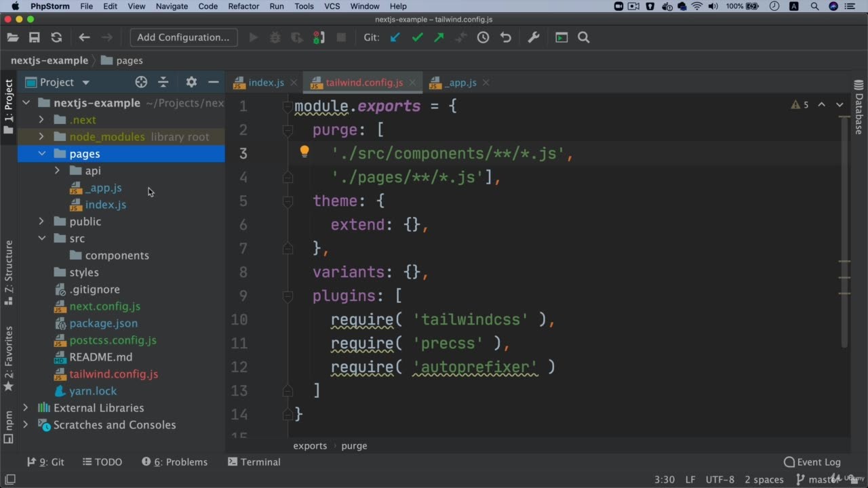The height and width of the screenshot is (488, 868).
Task: Navigate back with the left arrow
Action: tap(84, 38)
